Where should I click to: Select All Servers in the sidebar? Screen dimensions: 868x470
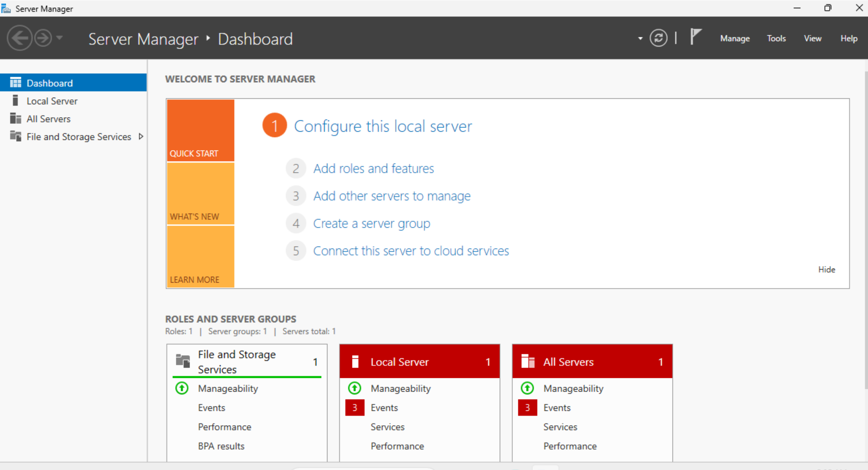[x=48, y=119]
